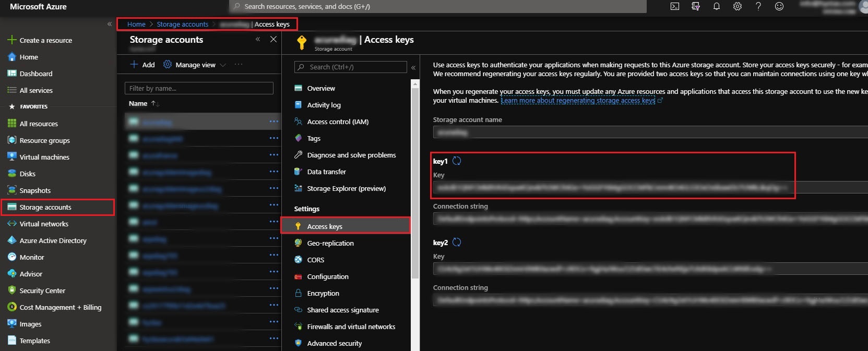
Task: Open the Manage view dropdown
Action: (195, 65)
